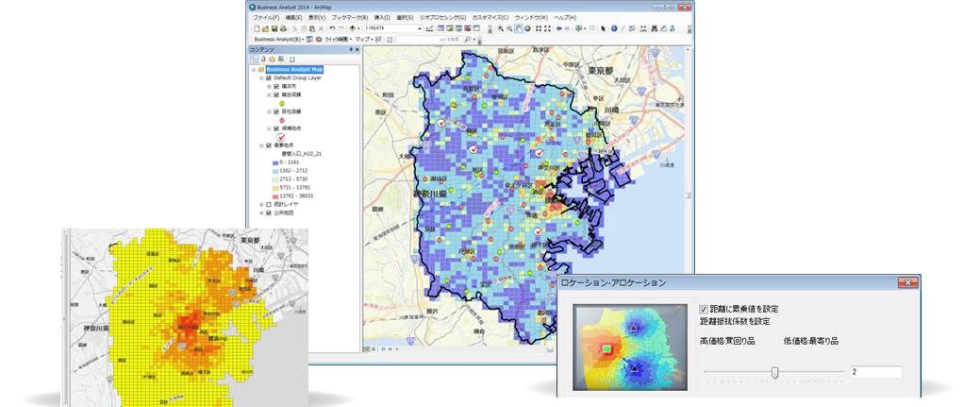Click the Editor toolbar pencil icon
Viewport: 980px width, 407px height.
(430, 29)
